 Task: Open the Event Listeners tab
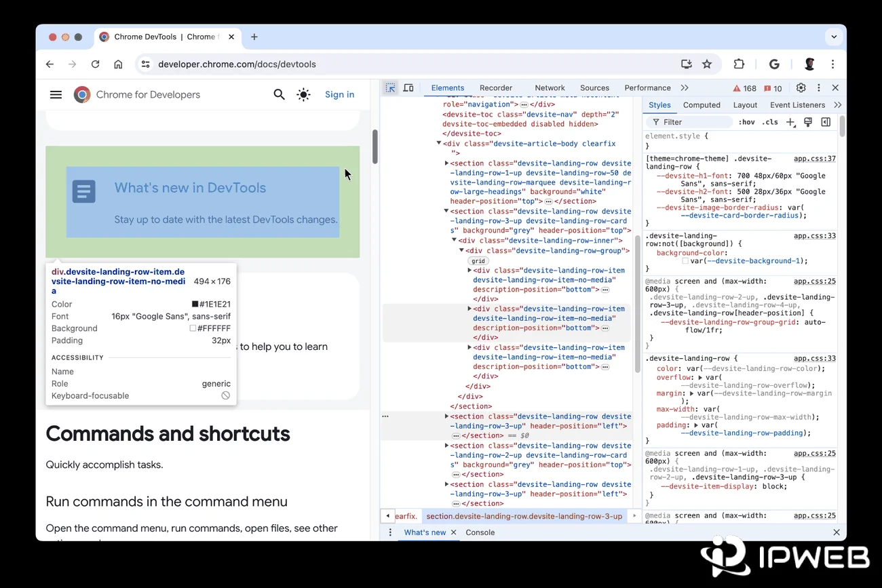coord(797,105)
